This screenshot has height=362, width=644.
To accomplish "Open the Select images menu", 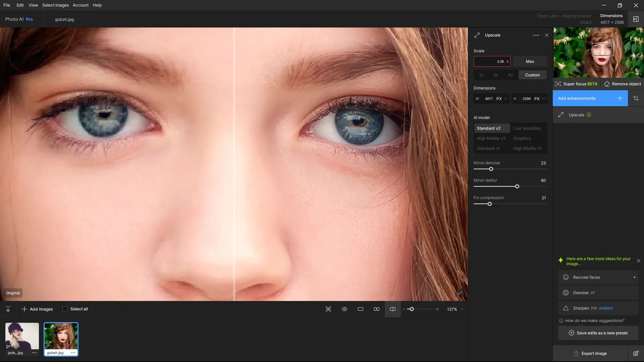I will [55, 5].
